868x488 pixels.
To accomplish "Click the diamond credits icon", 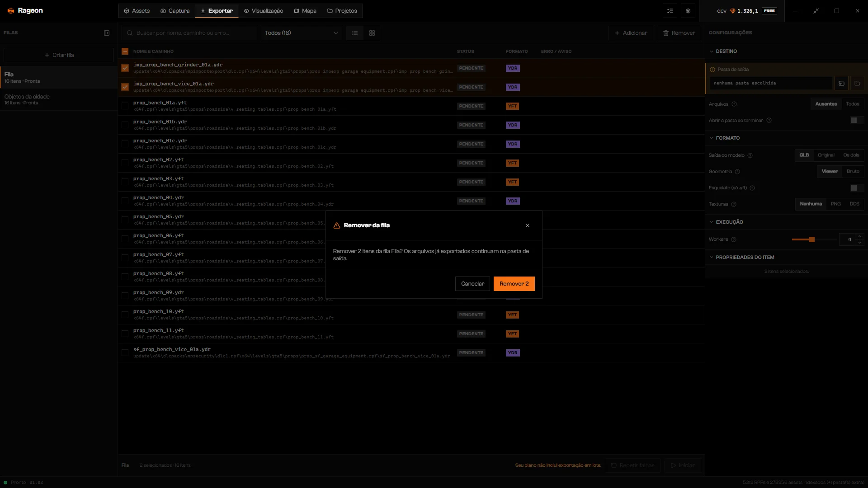I will click(x=733, y=11).
